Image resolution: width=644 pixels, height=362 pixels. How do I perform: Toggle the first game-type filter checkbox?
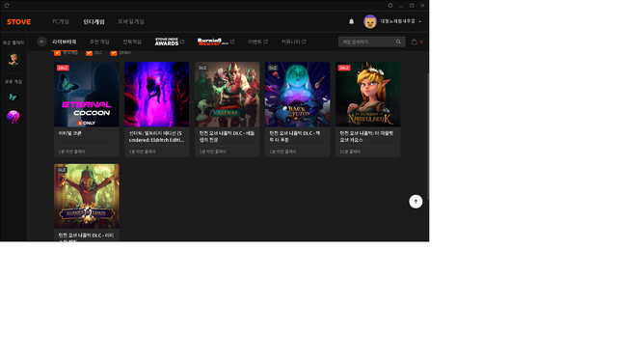point(57,53)
